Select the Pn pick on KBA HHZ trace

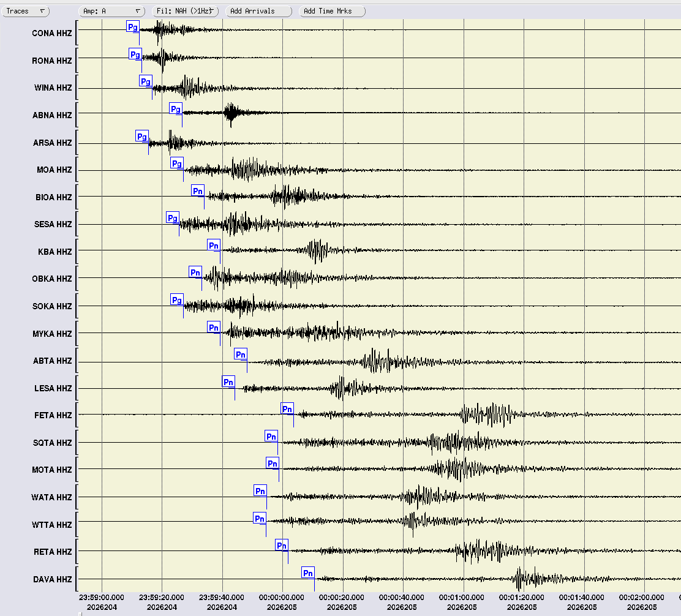point(214,246)
